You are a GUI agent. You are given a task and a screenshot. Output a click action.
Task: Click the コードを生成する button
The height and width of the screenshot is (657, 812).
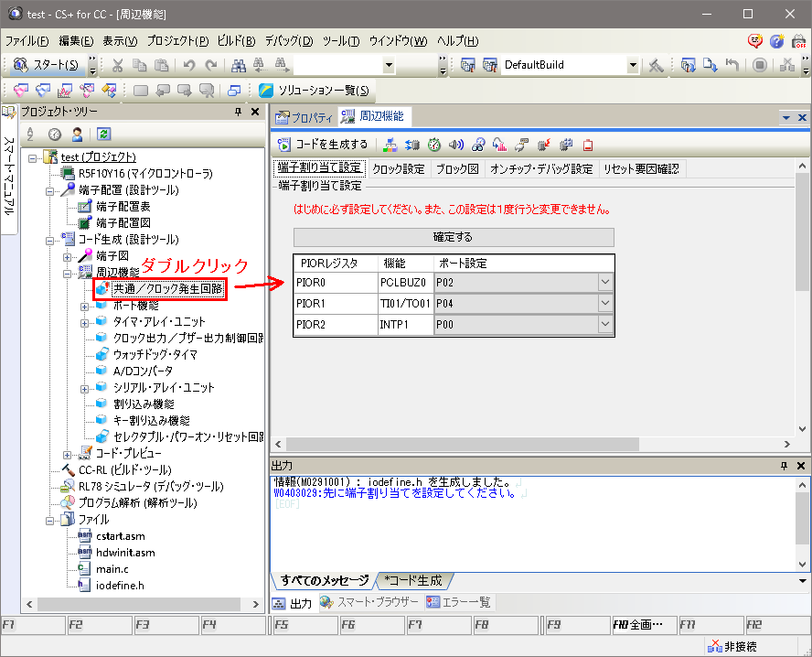coord(323,145)
